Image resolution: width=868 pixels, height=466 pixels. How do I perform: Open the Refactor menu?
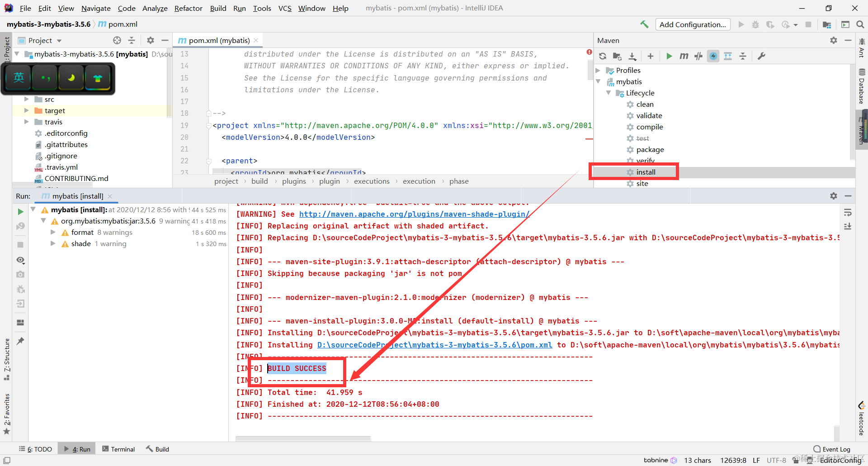click(x=189, y=8)
